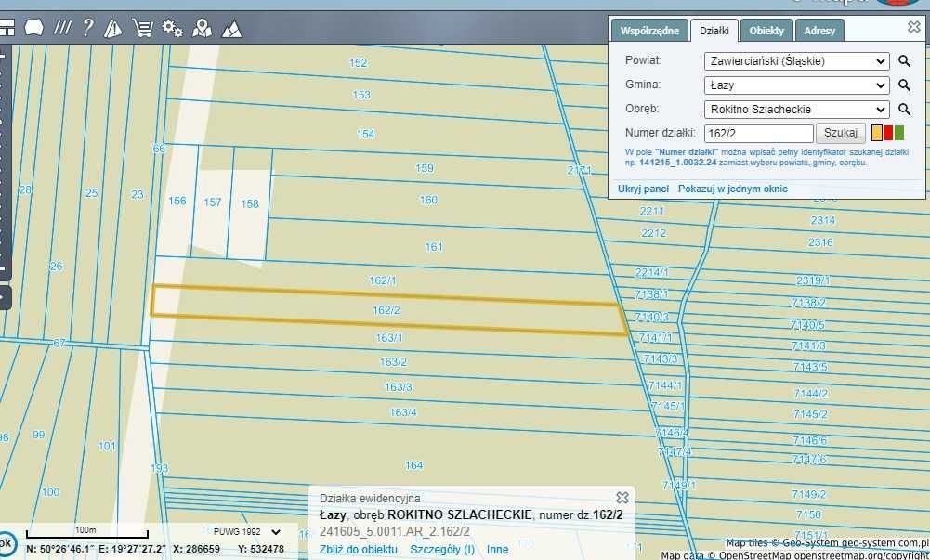Click the polygon area selection tool icon
This screenshot has height=560, width=930.
click(x=33, y=28)
